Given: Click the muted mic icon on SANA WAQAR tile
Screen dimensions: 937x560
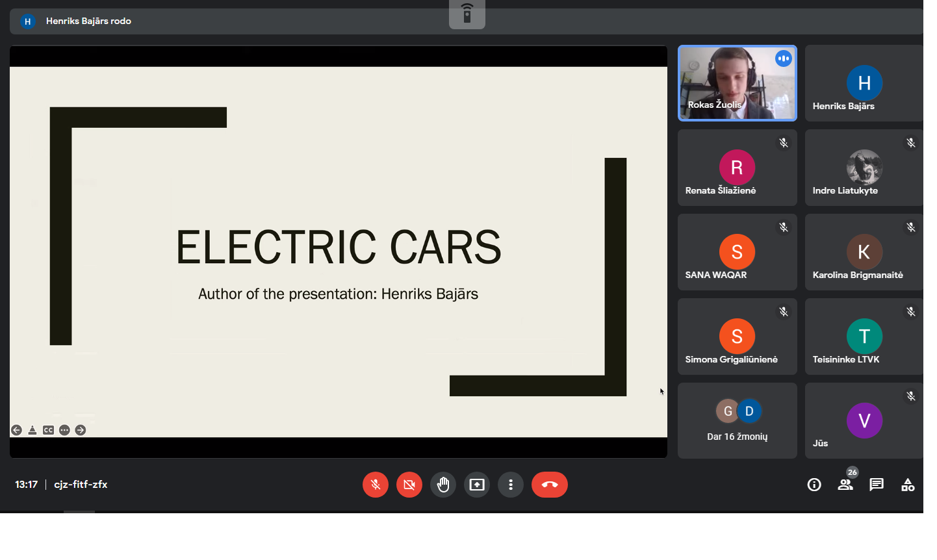Looking at the screenshot, I should pos(784,227).
